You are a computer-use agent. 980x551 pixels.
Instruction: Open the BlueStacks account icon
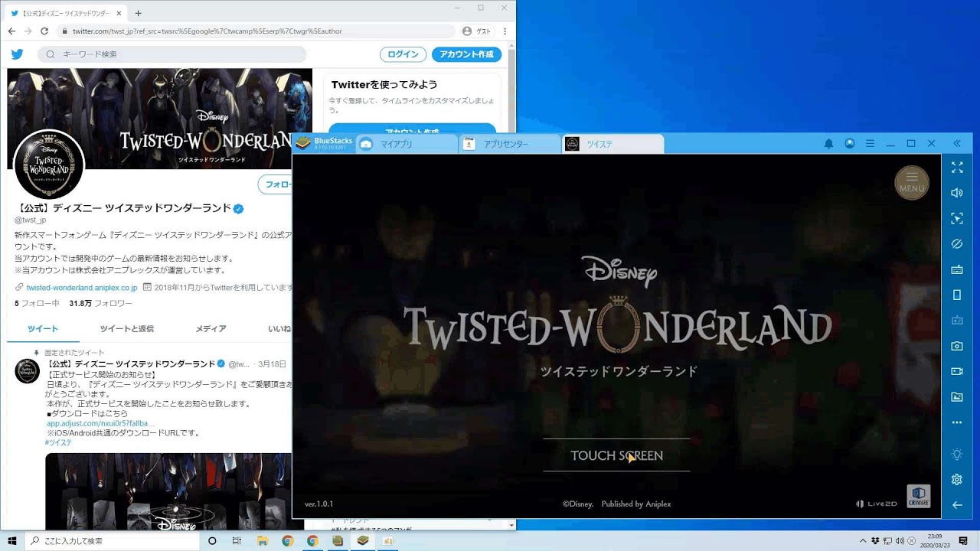click(x=849, y=144)
